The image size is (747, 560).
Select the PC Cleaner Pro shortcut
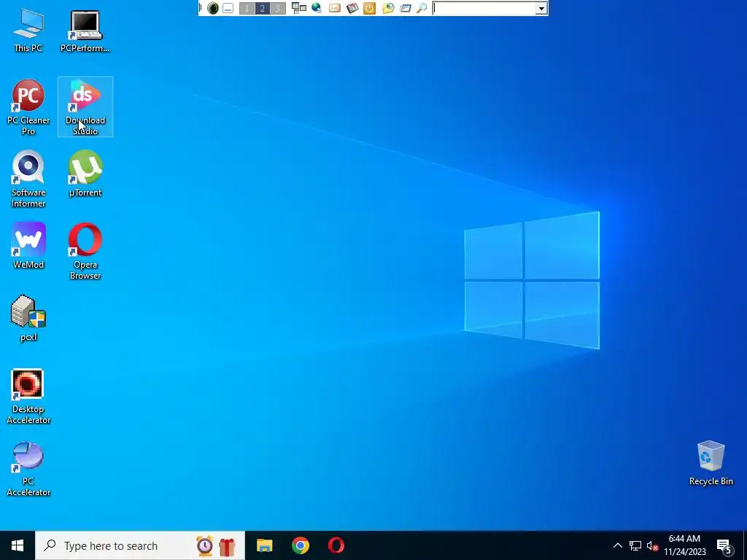click(x=28, y=107)
